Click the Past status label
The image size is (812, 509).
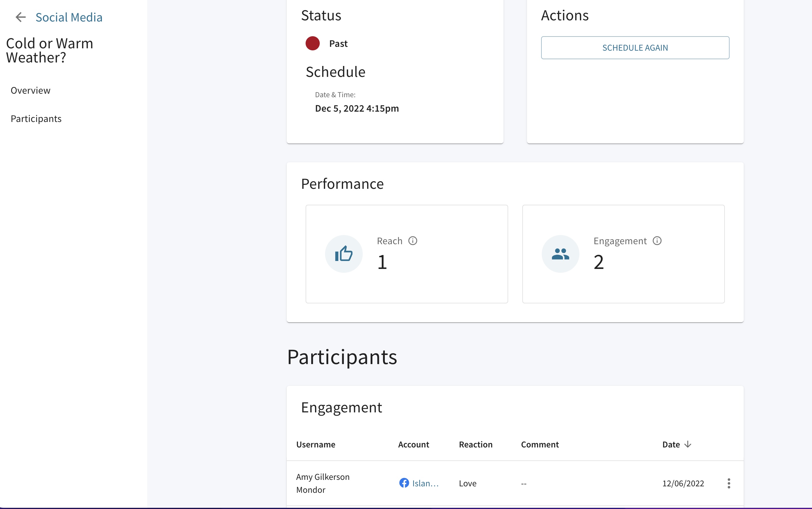coord(338,43)
